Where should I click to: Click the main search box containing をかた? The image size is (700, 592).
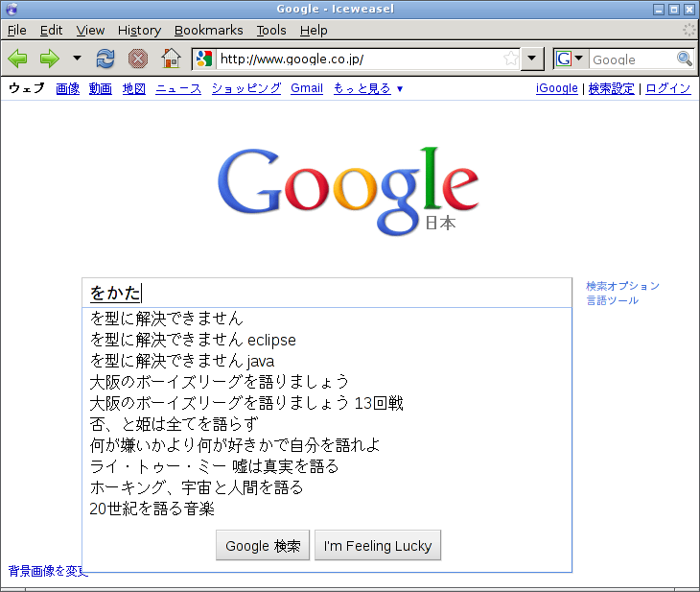click(x=327, y=293)
